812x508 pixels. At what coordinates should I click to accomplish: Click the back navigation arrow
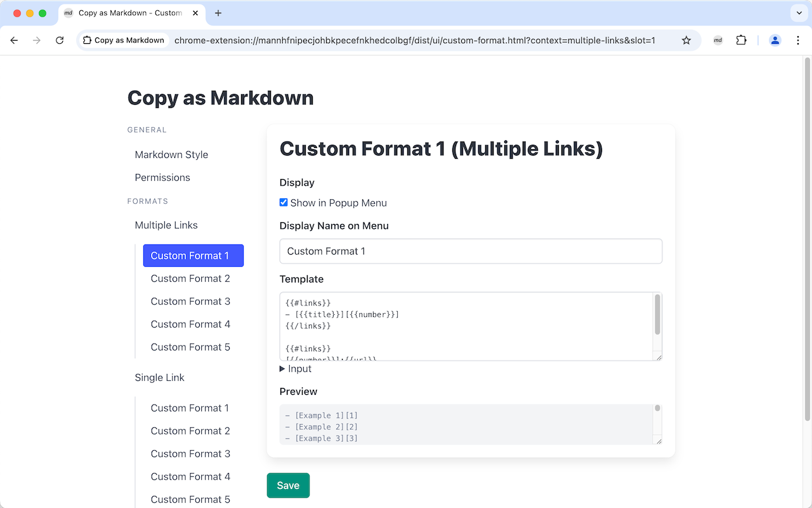coord(14,39)
